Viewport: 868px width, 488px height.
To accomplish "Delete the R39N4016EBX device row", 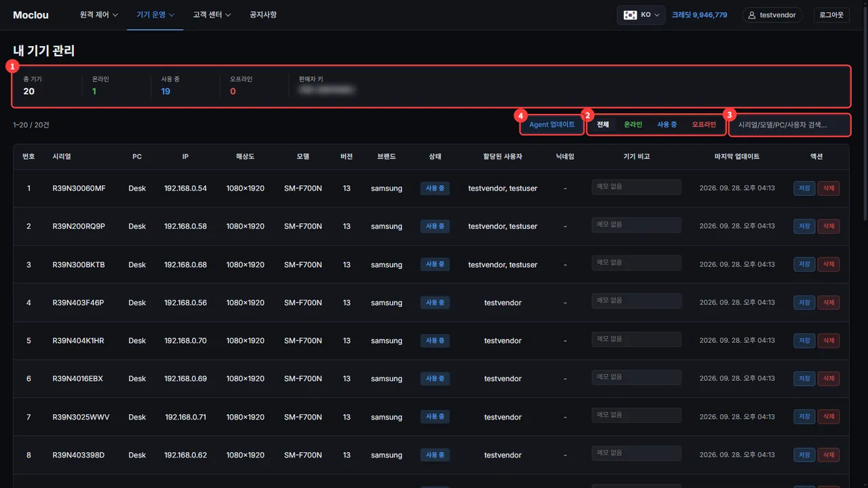I will pos(828,378).
